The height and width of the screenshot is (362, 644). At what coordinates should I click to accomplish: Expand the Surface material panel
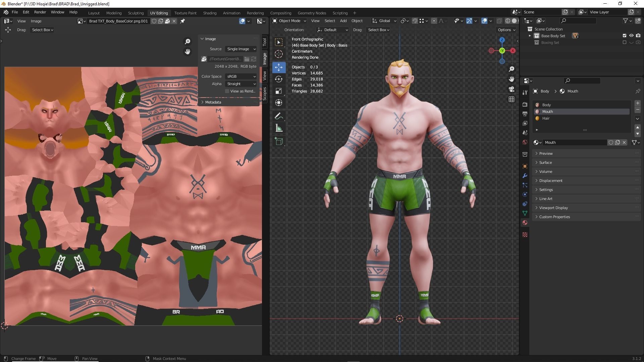[x=545, y=163]
